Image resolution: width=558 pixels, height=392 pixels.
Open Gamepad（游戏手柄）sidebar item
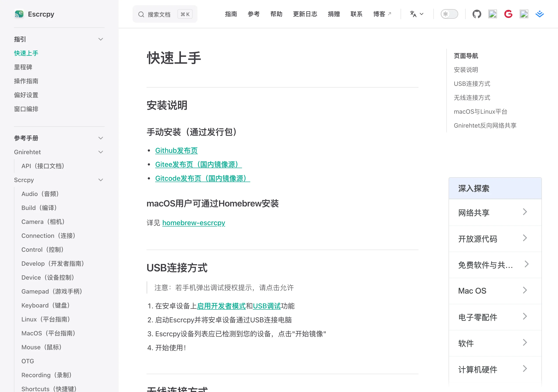pyautogui.click(x=52, y=291)
